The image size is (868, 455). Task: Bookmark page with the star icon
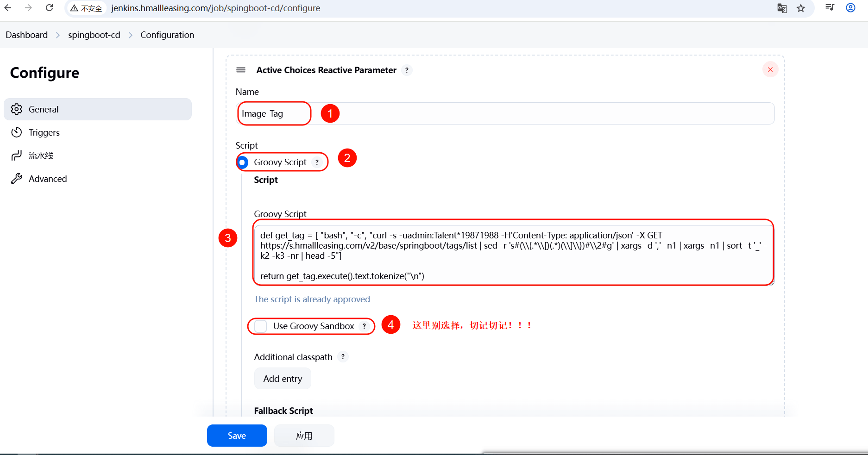pyautogui.click(x=801, y=8)
